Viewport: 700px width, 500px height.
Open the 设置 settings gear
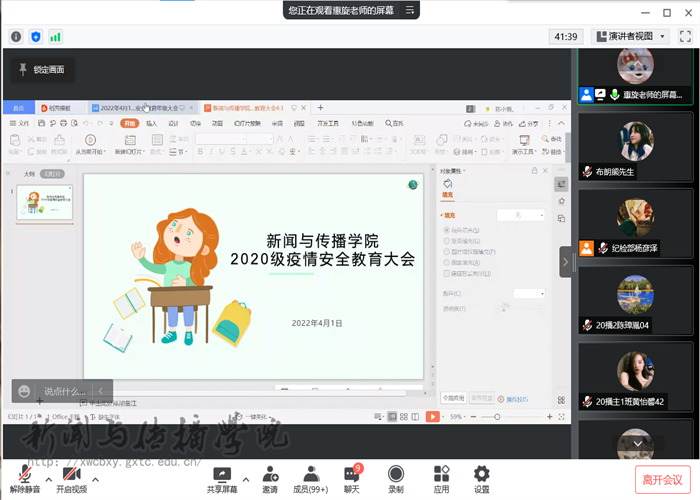[482, 479]
